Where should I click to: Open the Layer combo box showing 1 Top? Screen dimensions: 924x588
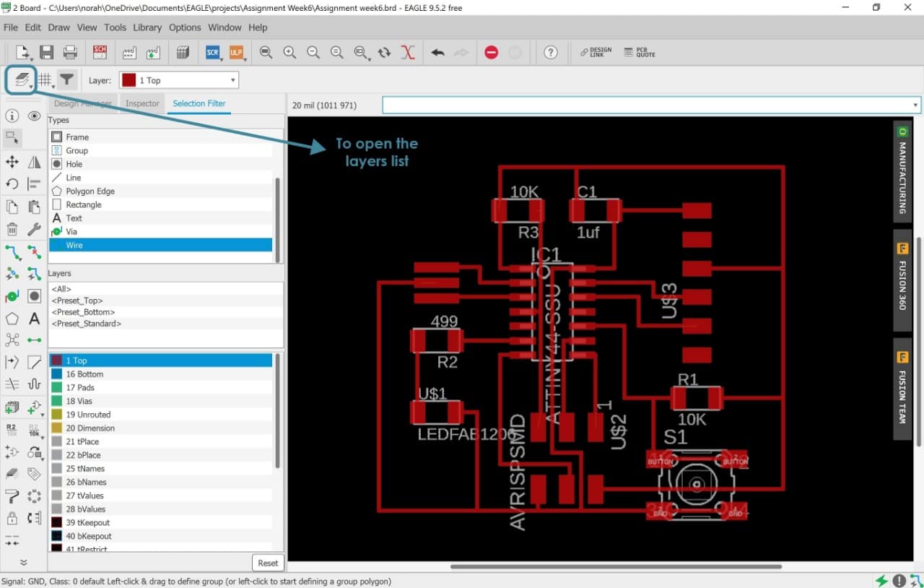point(179,80)
